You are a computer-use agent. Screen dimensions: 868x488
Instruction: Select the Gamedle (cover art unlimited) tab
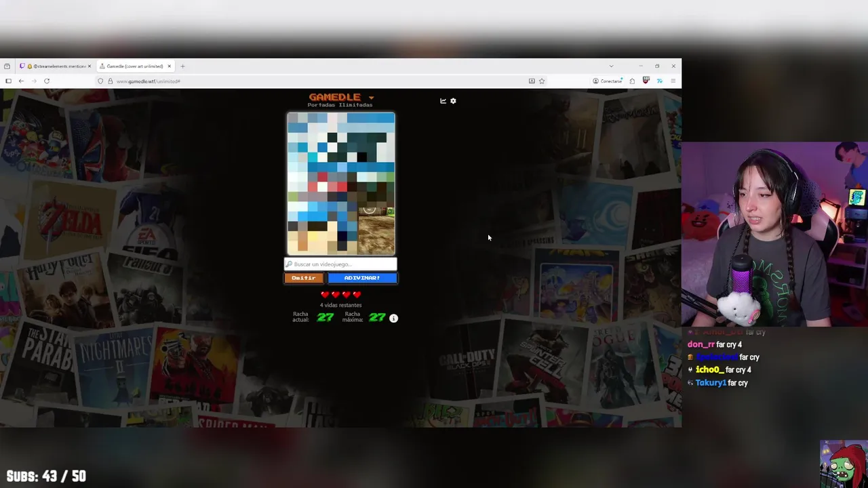point(134,66)
